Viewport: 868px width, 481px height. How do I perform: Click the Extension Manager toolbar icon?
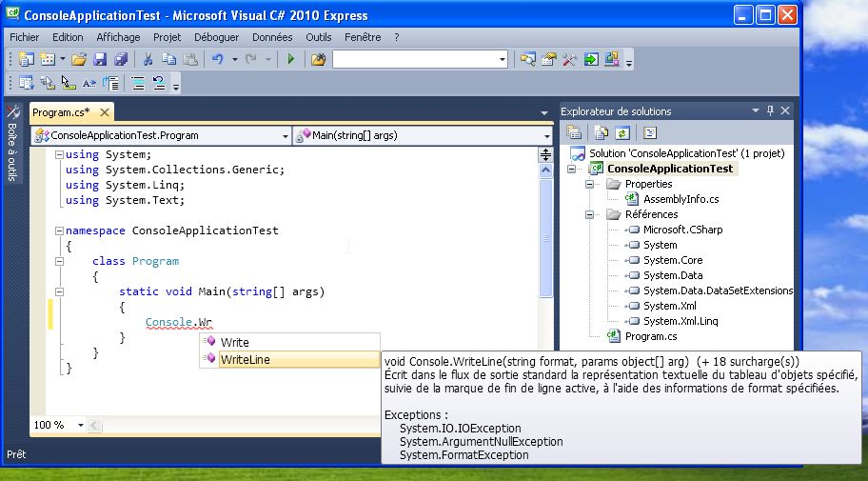[x=612, y=59]
